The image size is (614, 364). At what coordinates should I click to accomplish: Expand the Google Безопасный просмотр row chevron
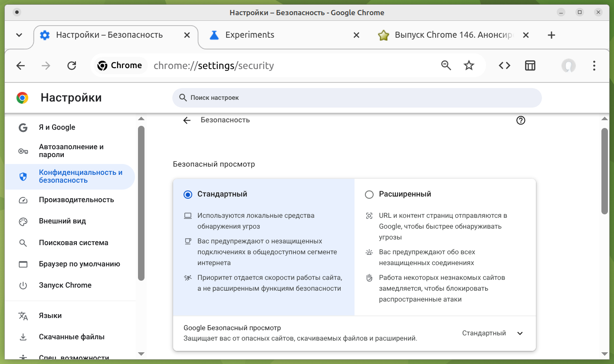point(520,333)
